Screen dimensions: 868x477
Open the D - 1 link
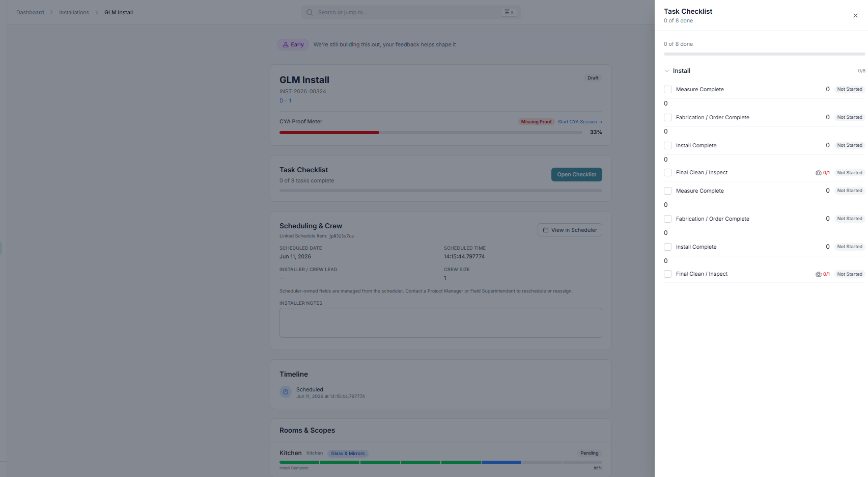click(285, 100)
